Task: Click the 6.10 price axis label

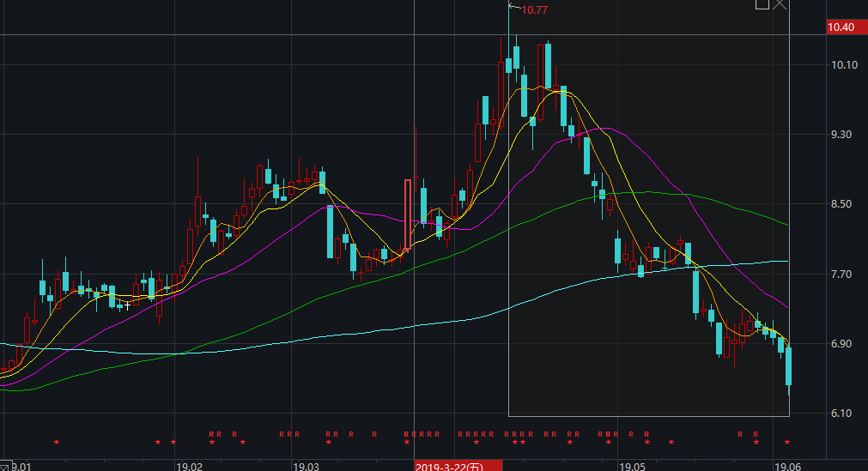Action: point(845,414)
